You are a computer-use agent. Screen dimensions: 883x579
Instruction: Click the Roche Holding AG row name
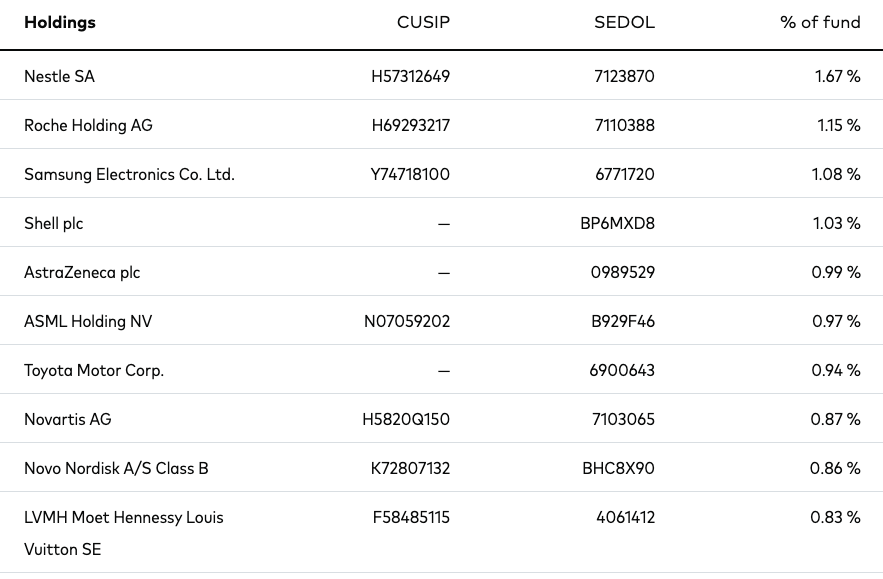tap(88, 125)
